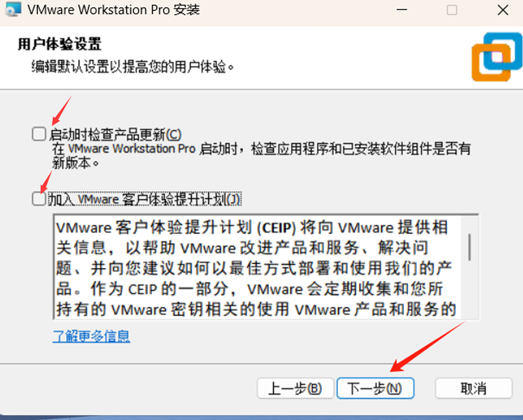Close the VMware Workstation Pro installer
Screen dimensions: 523x420
502,10
